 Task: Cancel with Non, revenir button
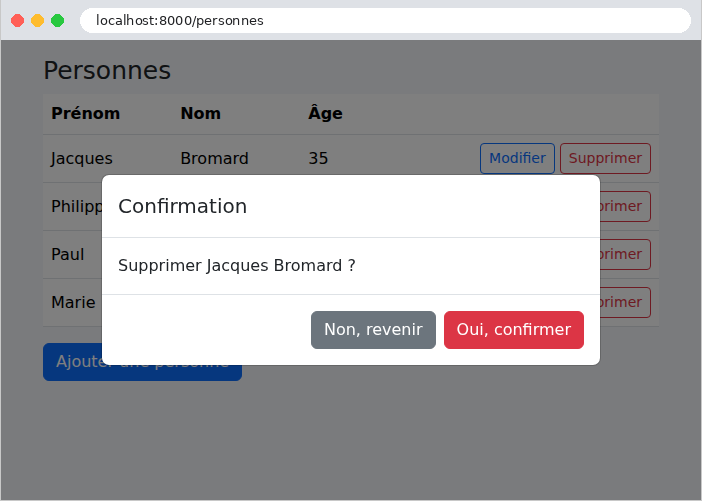point(373,330)
